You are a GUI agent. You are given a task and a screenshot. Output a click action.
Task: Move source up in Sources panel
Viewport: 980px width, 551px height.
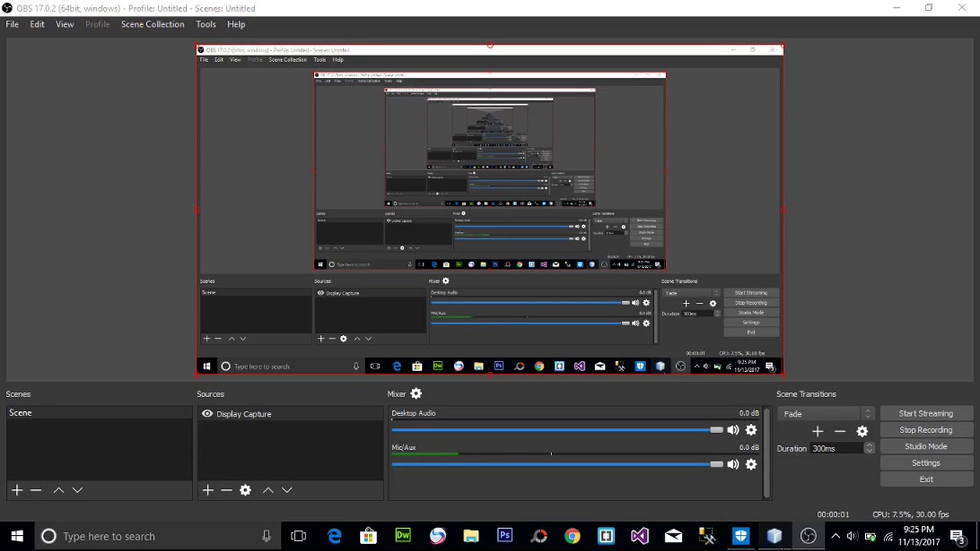click(x=268, y=490)
